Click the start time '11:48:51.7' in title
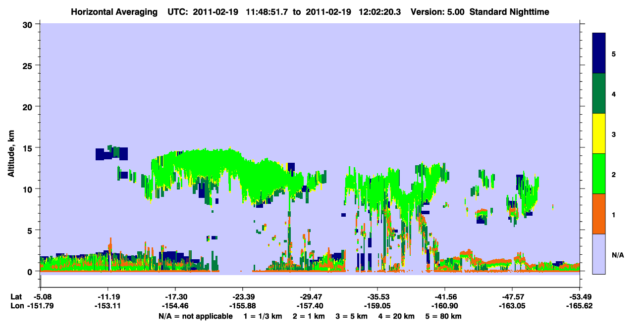Screen dimensions: 644x330 click(267, 11)
